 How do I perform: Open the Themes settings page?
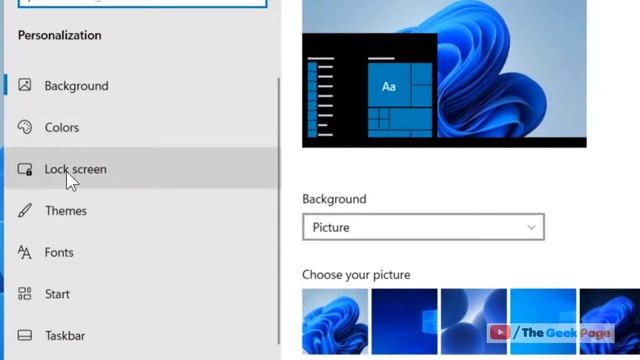[142, 211]
